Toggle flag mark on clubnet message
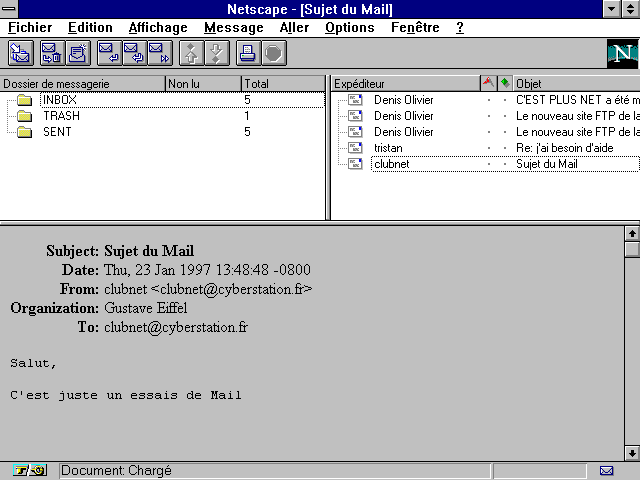Image resolution: width=640 pixels, height=480 pixels. pyautogui.click(x=489, y=164)
